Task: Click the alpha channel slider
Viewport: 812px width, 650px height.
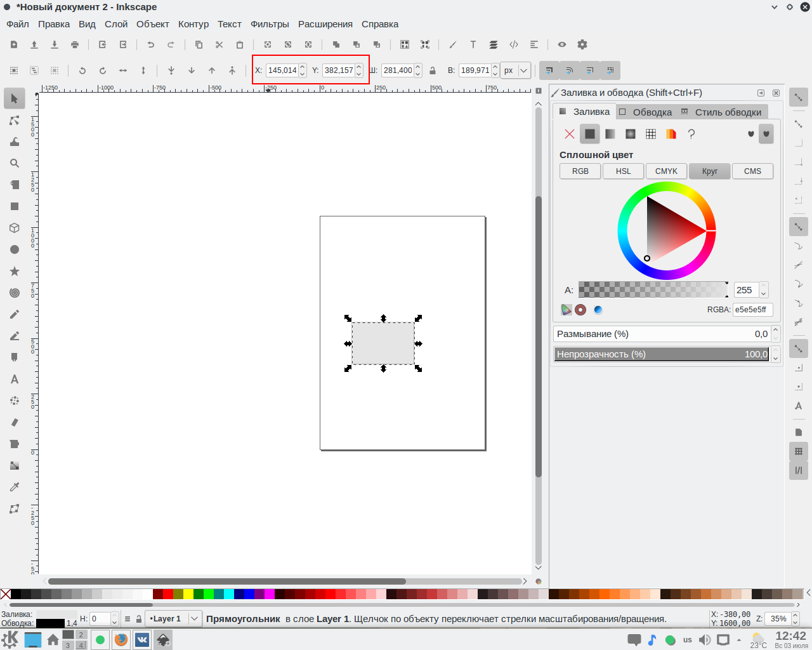Action: coord(653,289)
